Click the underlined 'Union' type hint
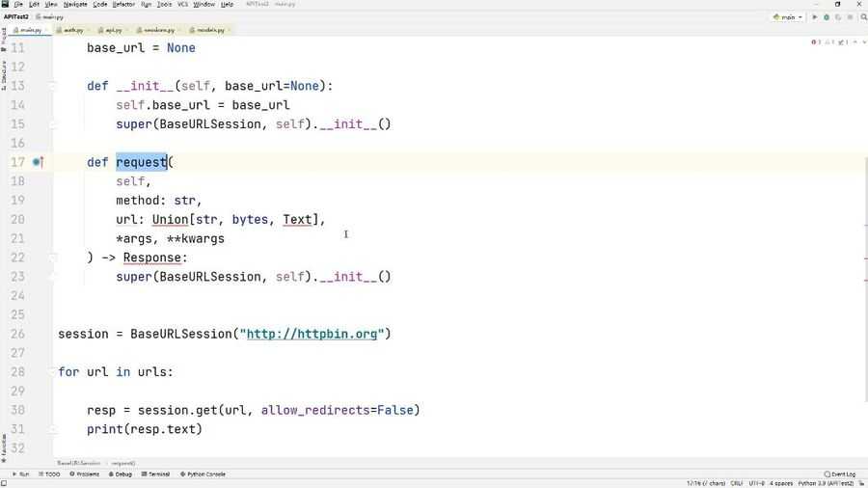The image size is (868, 488). [170, 219]
